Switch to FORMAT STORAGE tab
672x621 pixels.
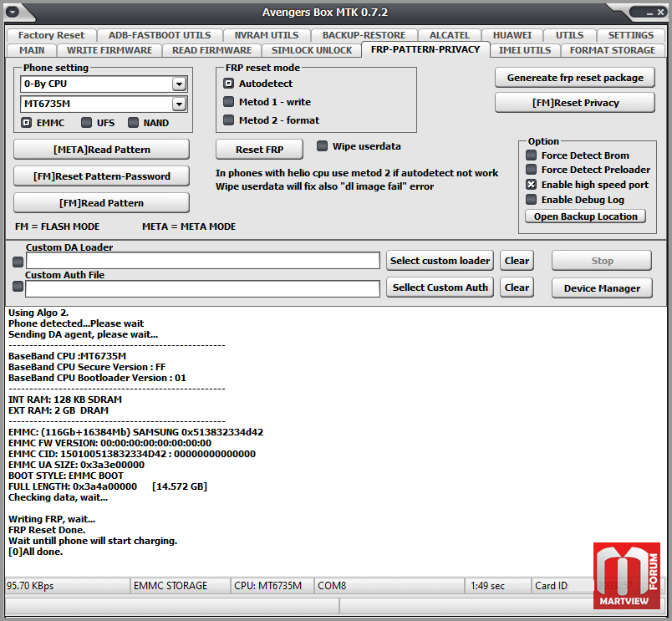tap(613, 50)
